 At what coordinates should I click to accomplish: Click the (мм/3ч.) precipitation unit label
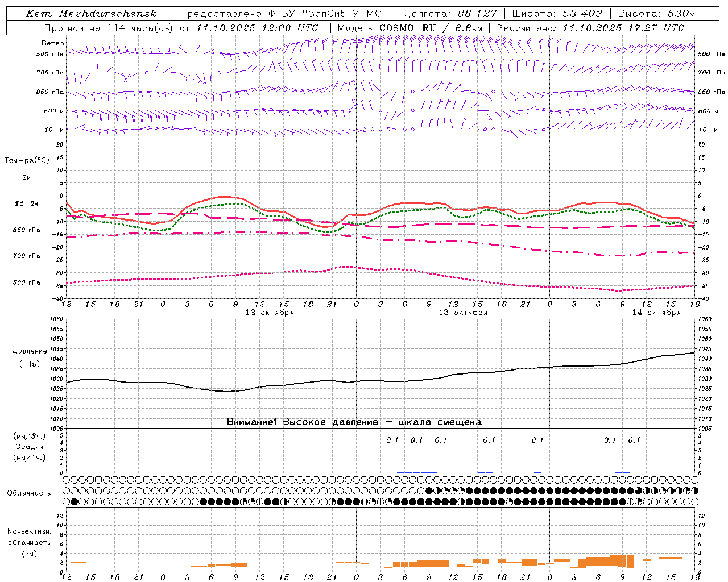30,436
